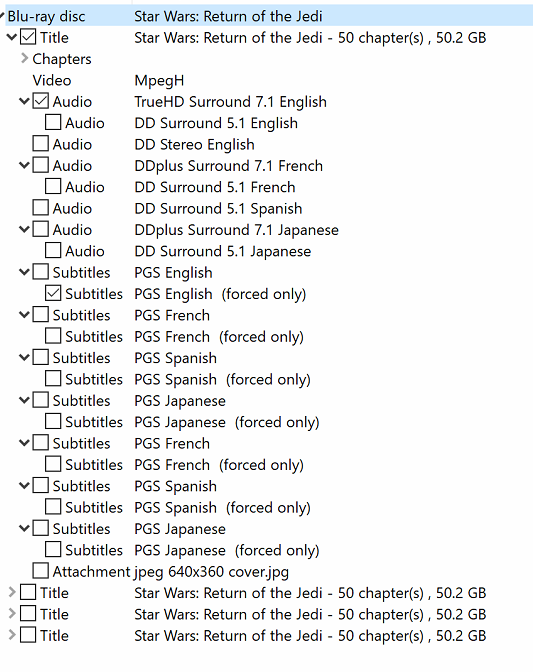Uncheck PGS English forced only subtitles
533x672 pixels.
(x=53, y=294)
